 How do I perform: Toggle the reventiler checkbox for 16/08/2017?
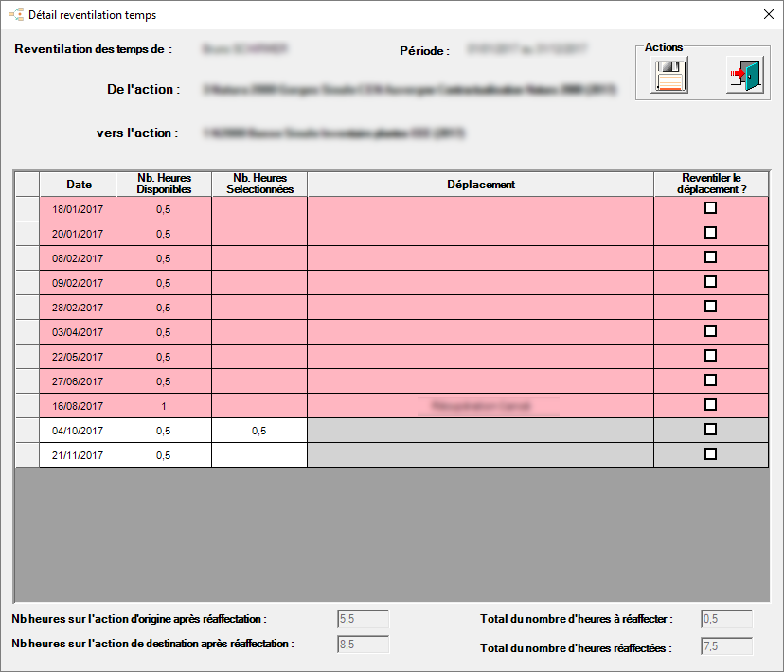point(710,405)
